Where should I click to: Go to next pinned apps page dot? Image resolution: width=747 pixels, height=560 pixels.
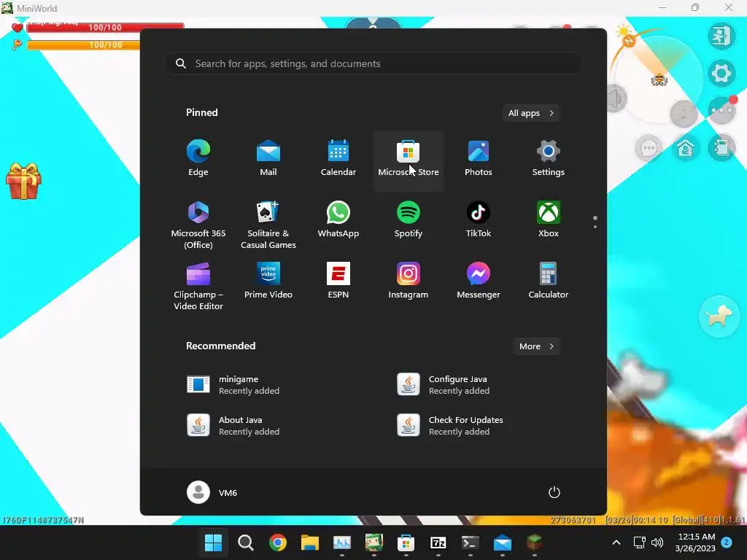point(595,227)
